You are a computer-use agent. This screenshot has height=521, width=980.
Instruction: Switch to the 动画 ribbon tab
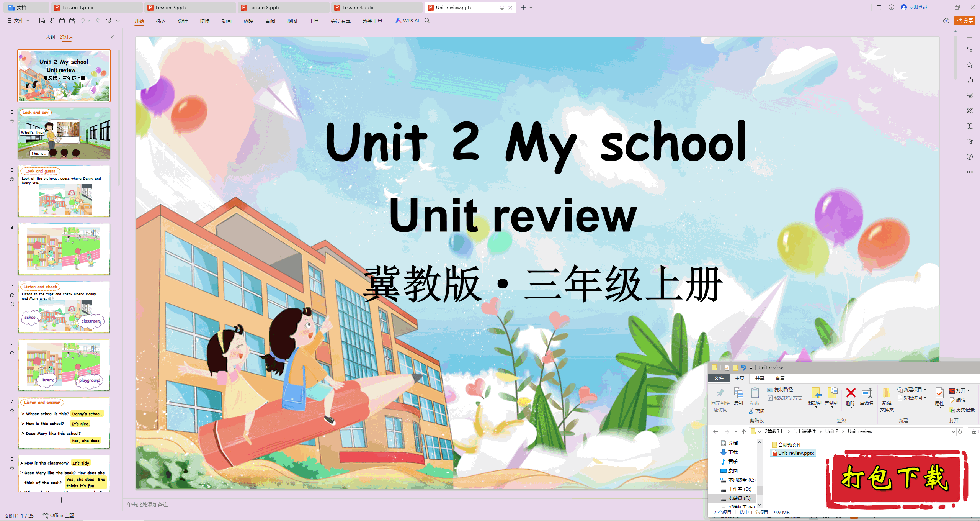point(226,21)
